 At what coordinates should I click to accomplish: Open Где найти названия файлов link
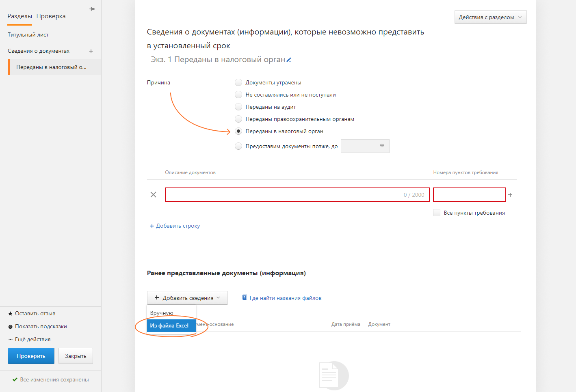pos(285,298)
